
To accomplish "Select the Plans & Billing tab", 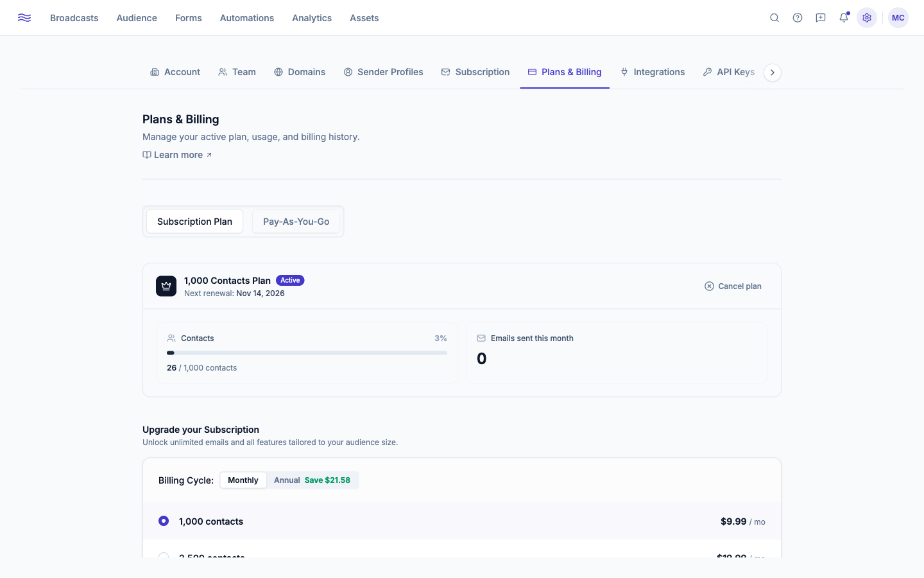I will (x=565, y=72).
